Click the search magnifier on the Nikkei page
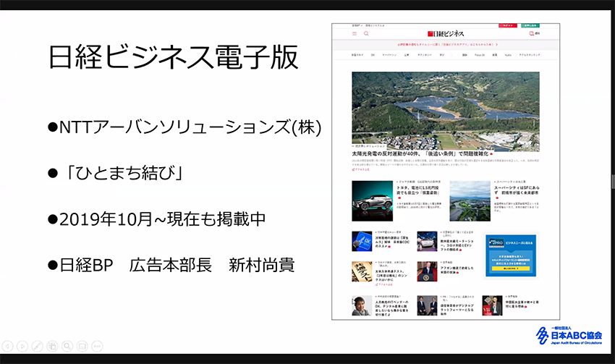This screenshot has height=364, width=615. click(366, 34)
